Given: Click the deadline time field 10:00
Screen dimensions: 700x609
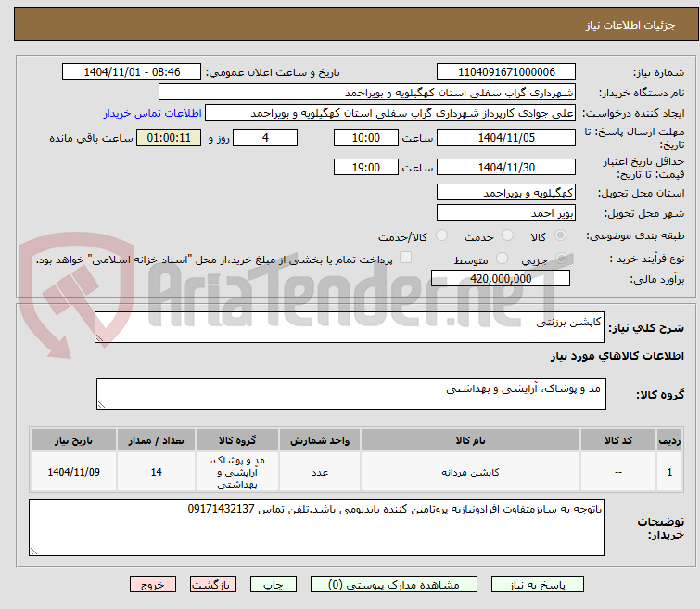Looking at the screenshot, I should click(x=365, y=137).
